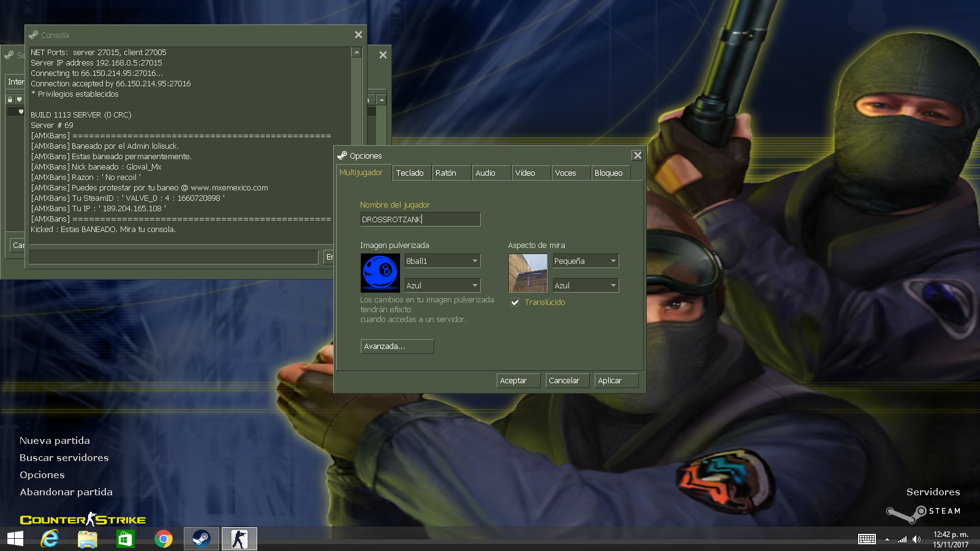The height and width of the screenshot is (551, 980).
Task: Open the 8ball1 spray image dropdown
Action: click(x=442, y=261)
